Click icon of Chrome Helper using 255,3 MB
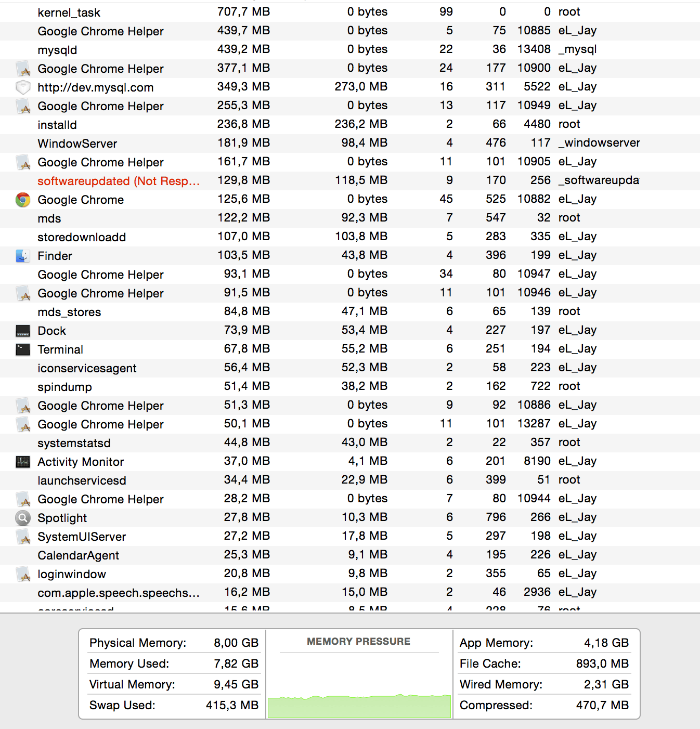This screenshot has width=700, height=729. coord(23,106)
